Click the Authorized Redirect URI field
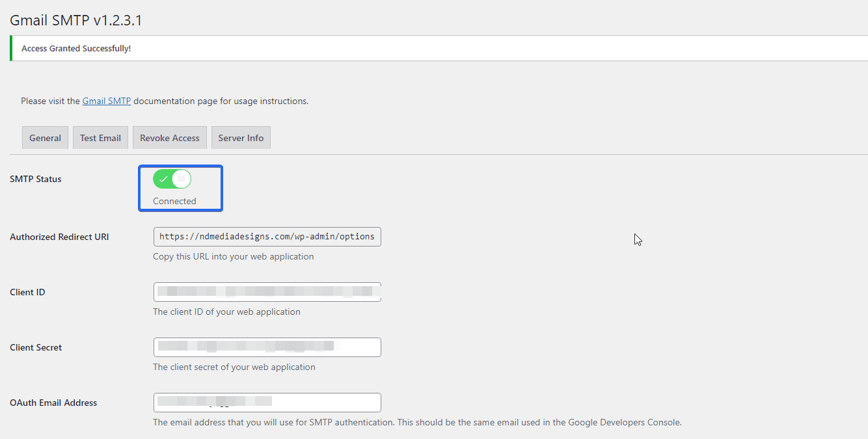868x439 pixels. 267,237
